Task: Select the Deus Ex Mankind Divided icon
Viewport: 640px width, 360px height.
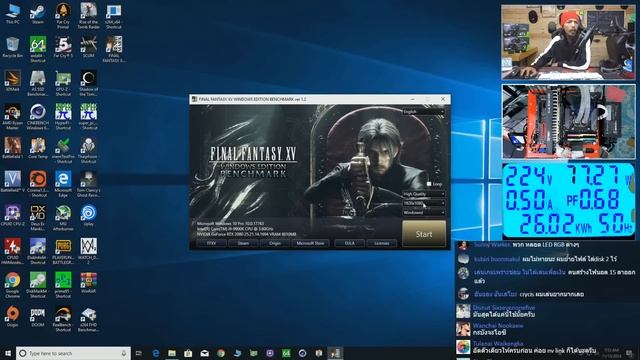Action: (x=38, y=217)
